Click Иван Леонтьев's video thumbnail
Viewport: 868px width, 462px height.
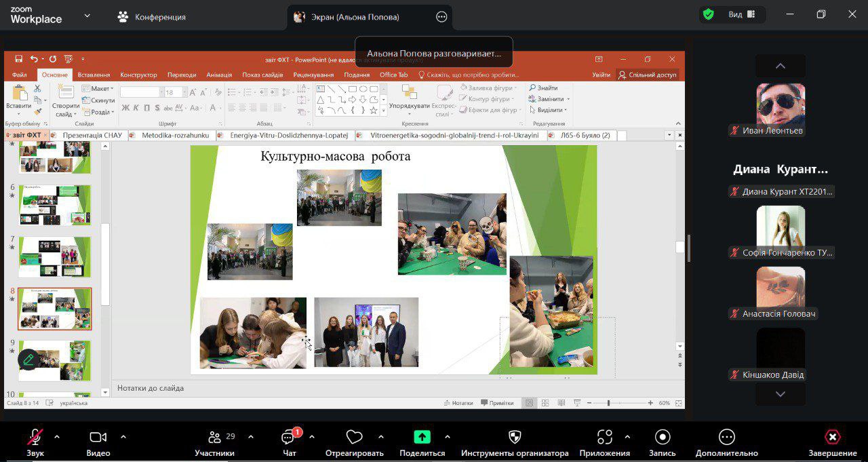tap(781, 105)
